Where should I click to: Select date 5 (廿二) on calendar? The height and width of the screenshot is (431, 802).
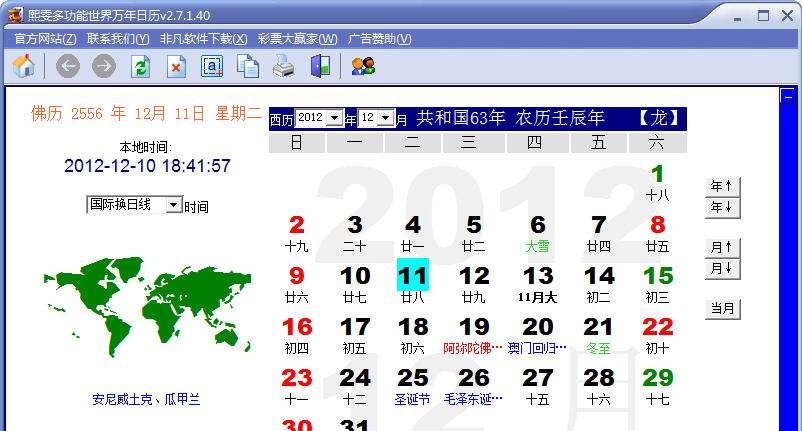tap(474, 225)
